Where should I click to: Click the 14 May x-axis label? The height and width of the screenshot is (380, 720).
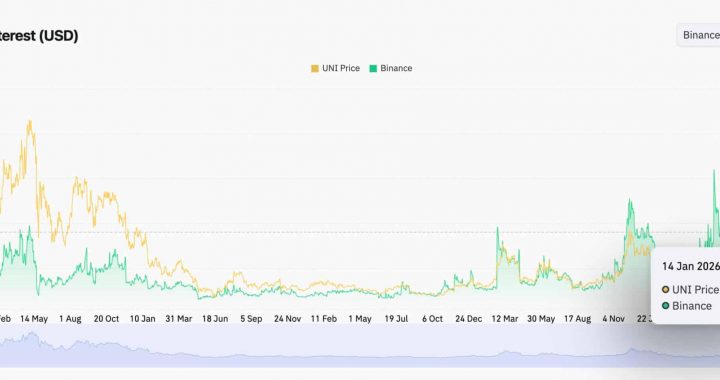click(34, 319)
